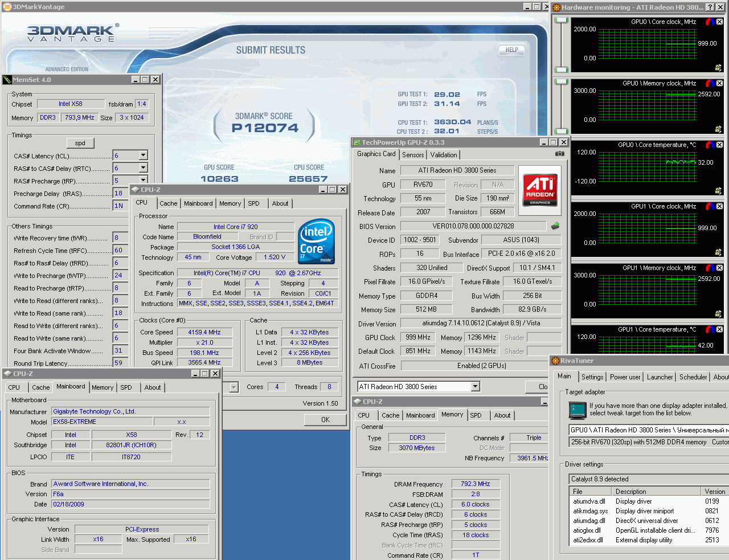Click the ATI Radeon Graphics logo in GPU-Z
This screenshot has height=560, width=729.
540,190
